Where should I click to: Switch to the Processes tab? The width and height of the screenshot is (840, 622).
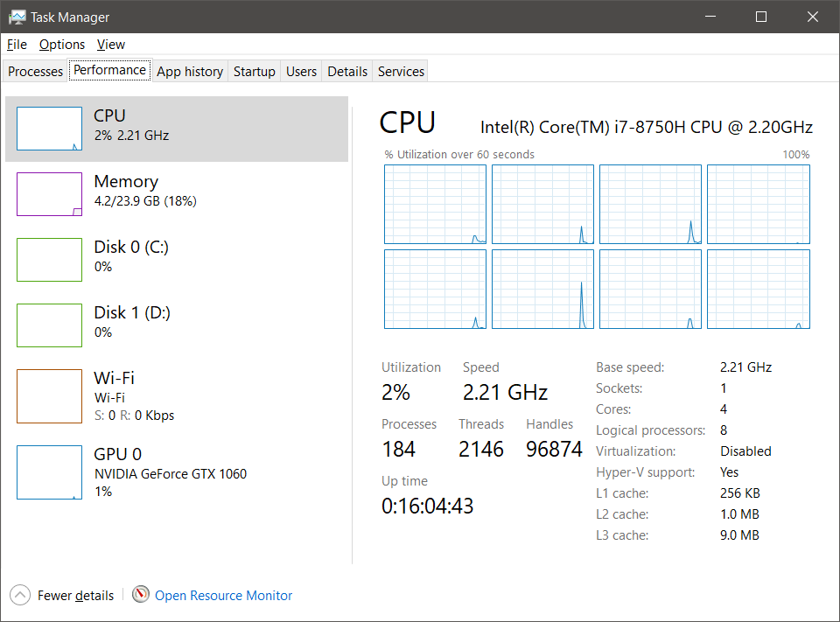click(x=35, y=71)
